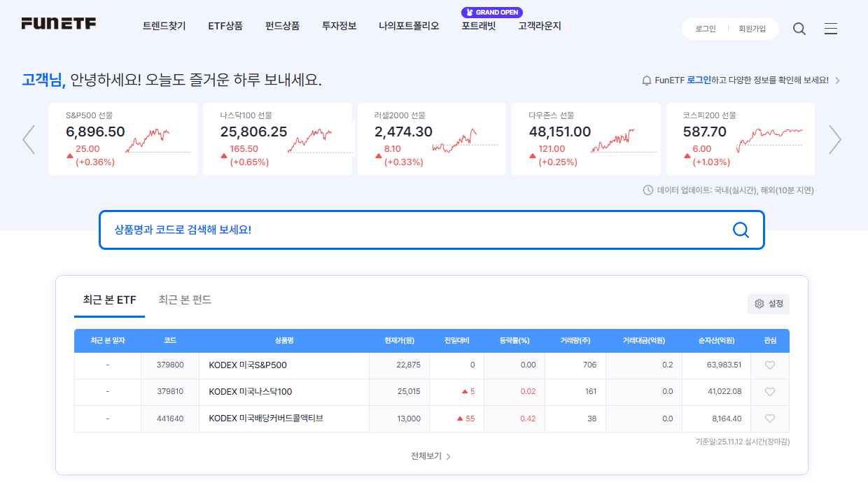Open the 나의포트폴리오 menu
This screenshot has height=485, width=868.
(x=409, y=26)
